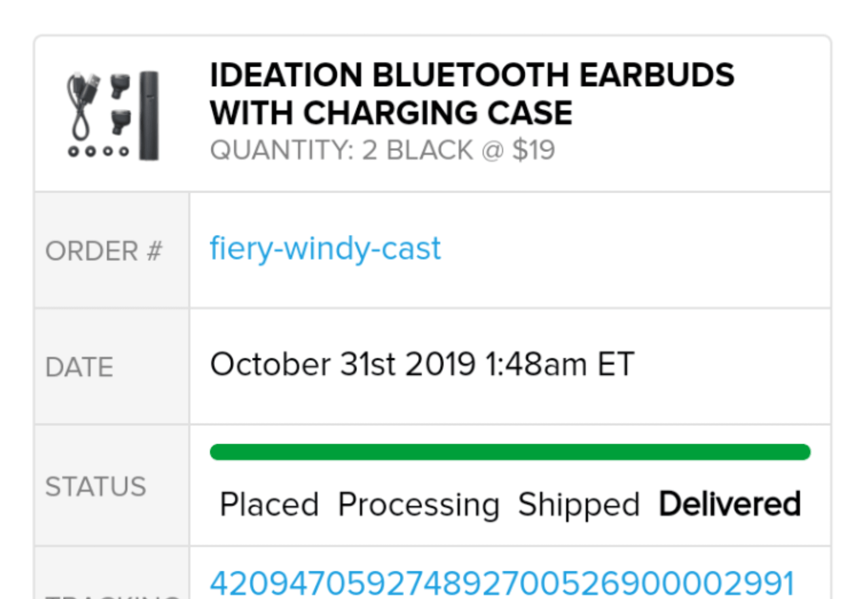Open the fiery-windy-cast order link
868x599 pixels.
(x=325, y=248)
